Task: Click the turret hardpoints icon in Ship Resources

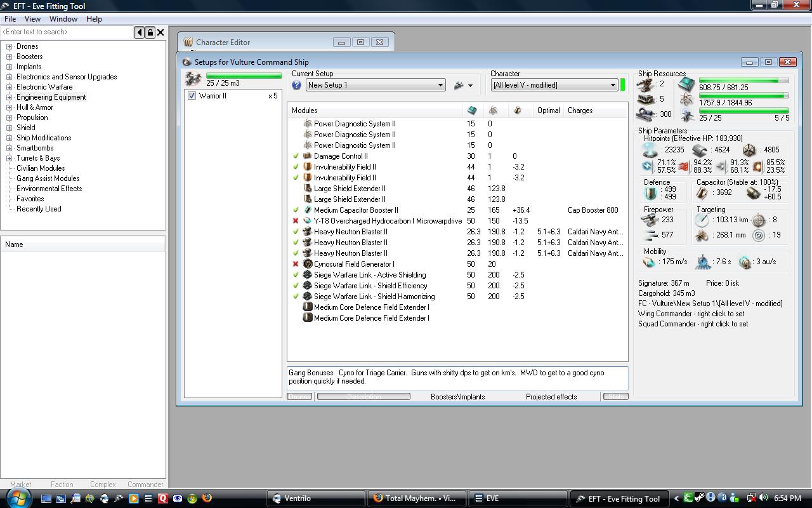Action: pyautogui.click(x=646, y=84)
